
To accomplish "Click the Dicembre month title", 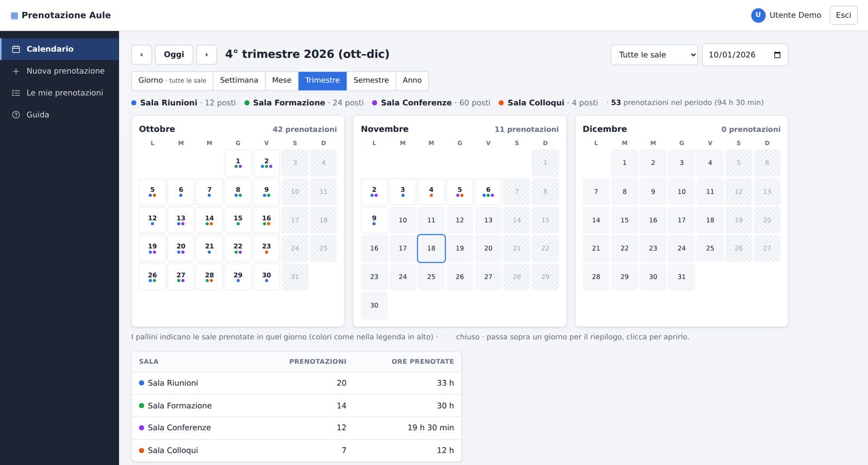I will [x=604, y=129].
